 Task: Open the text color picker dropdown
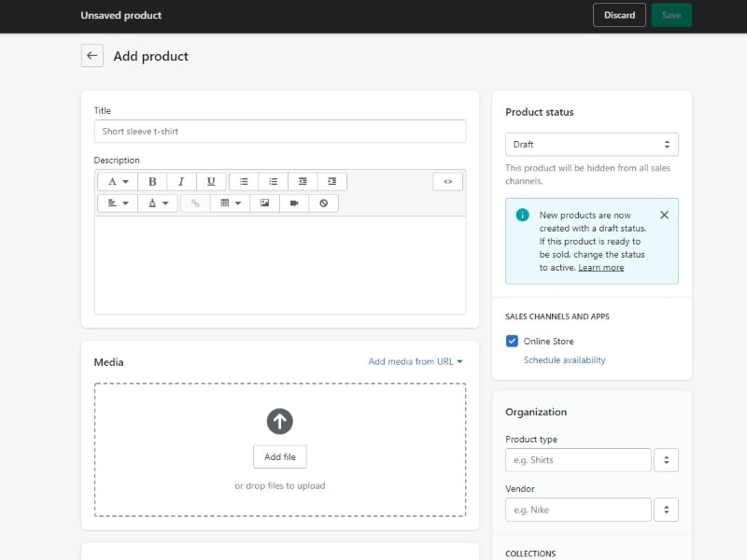pyautogui.click(x=157, y=203)
